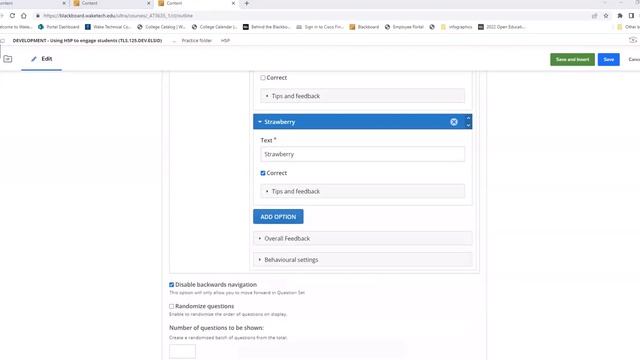Open the Portal Dashboard bookmark
This screenshot has width=640, height=360.
[58, 27]
